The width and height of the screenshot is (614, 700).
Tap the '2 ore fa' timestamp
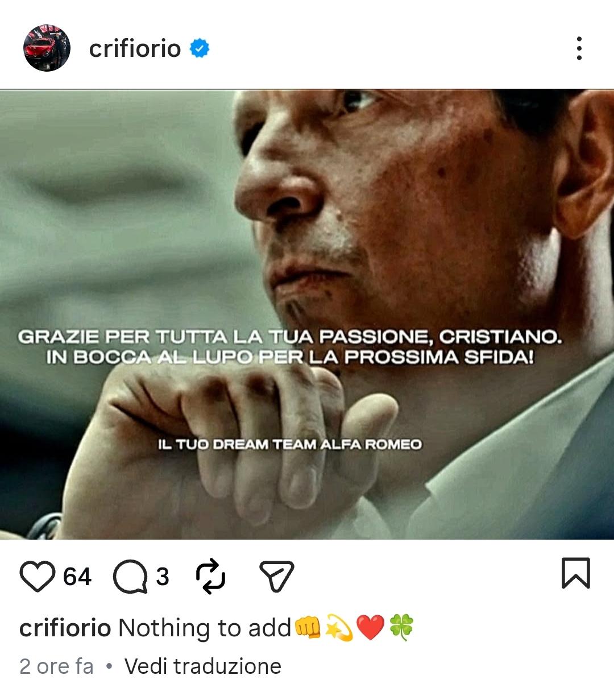pos(56,666)
